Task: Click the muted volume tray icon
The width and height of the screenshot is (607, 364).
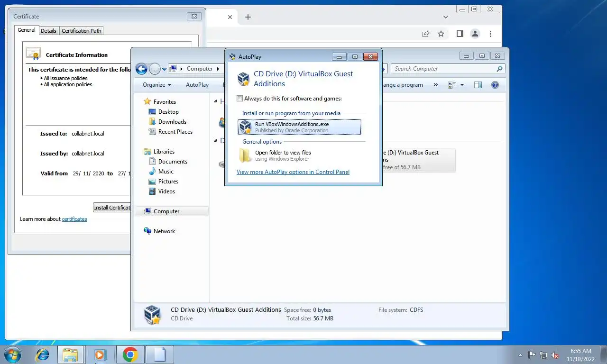Action: pos(555,355)
